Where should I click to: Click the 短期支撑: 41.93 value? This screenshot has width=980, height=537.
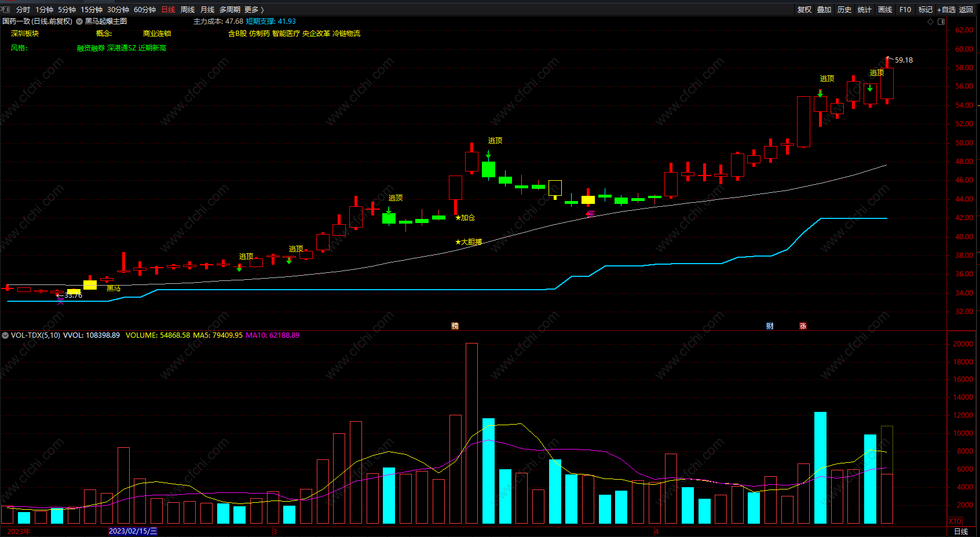point(271,21)
